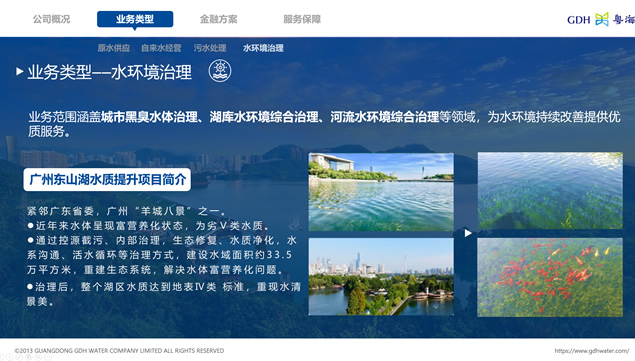This screenshot has height=361, width=635.
Task: Open the 原水供应 sub-menu item
Action: (x=114, y=48)
